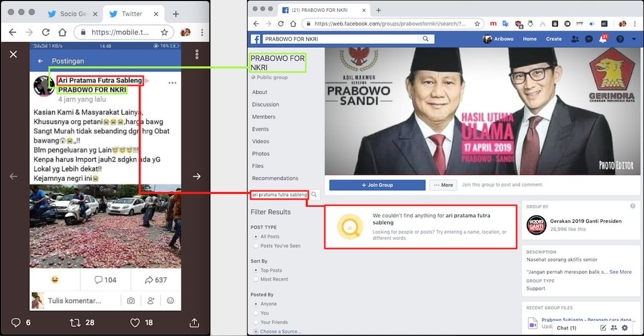Image resolution: width=644 pixels, height=336 pixels.
Task: Click the Facebook address bar URL
Action: tap(390, 24)
